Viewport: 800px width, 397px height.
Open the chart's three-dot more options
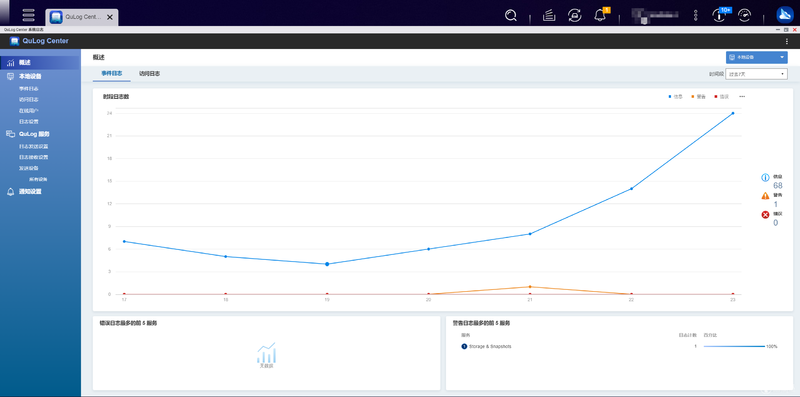742,96
